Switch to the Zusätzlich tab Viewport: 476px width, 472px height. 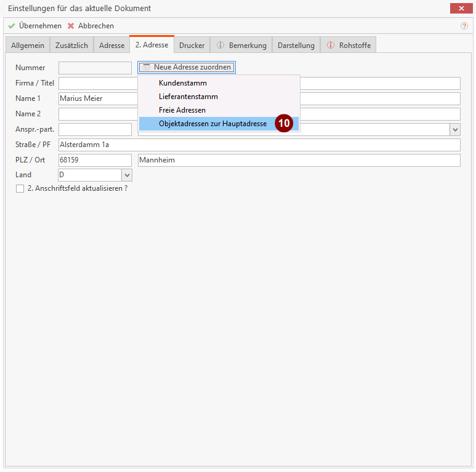[71, 46]
